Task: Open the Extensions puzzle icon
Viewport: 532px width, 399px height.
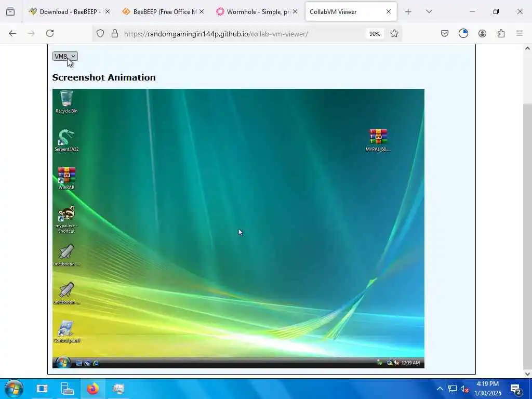Action: click(501, 33)
